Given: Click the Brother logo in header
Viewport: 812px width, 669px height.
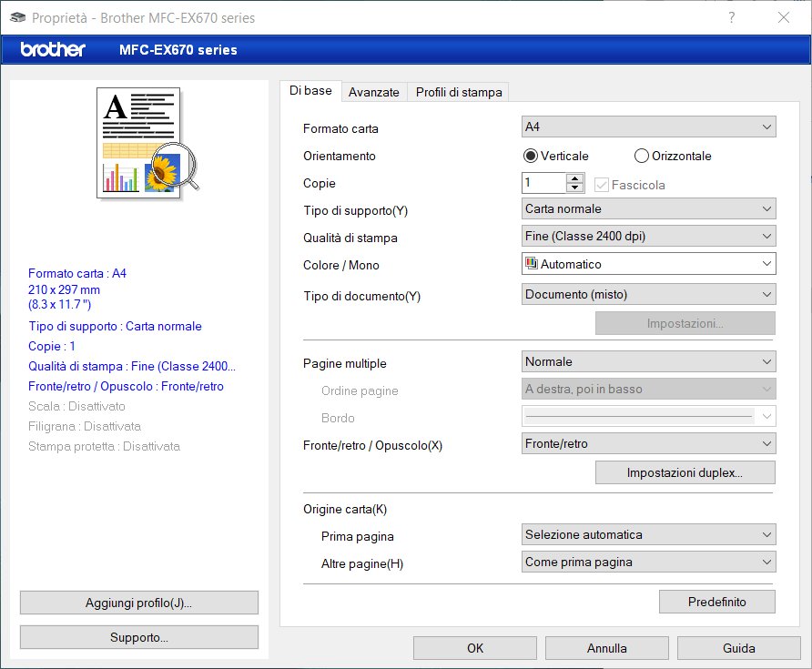Looking at the screenshot, I should pos(53,49).
